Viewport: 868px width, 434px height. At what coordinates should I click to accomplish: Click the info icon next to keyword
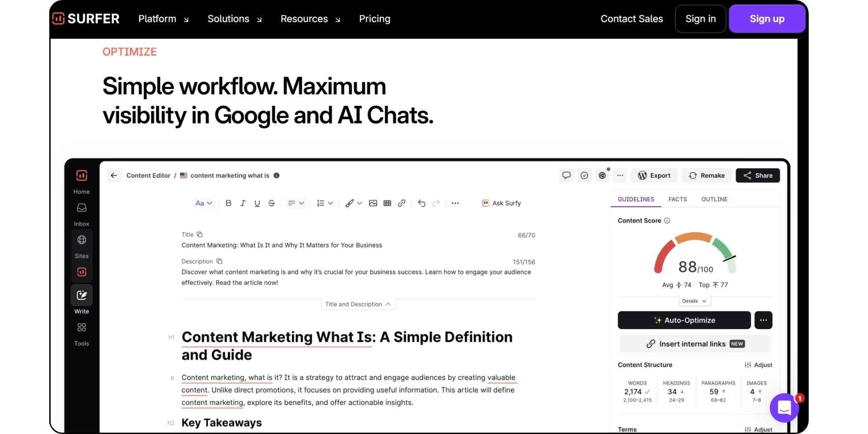pyautogui.click(x=277, y=175)
